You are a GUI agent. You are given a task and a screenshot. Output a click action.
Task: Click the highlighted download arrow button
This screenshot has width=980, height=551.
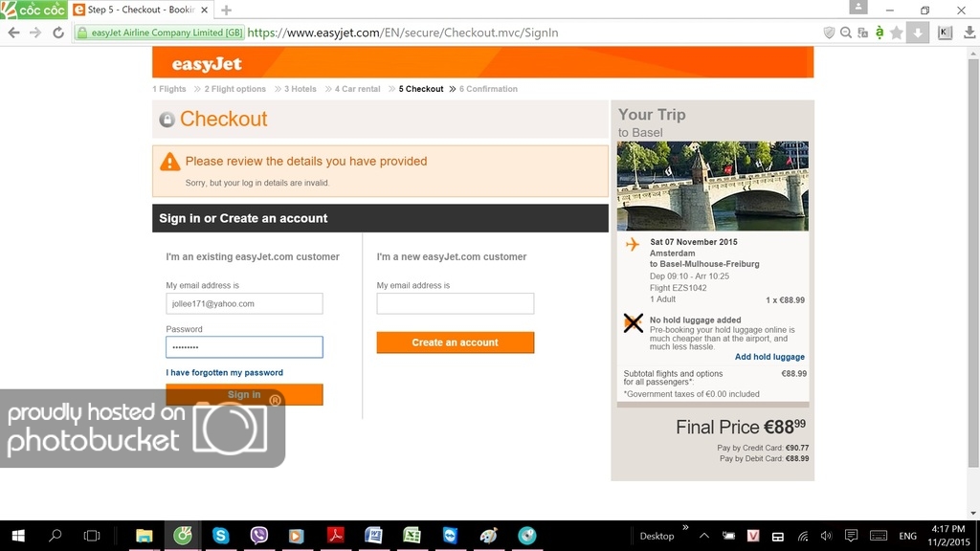click(918, 33)
